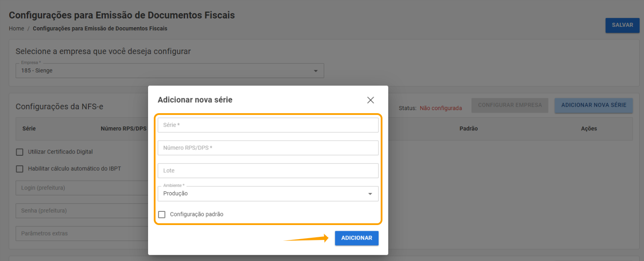The height and width of the screenshot is (261, 644).
Task: Click the CONFIGURAR EMPRESA button
Action: pyautogui.click(x=510, y=105)
